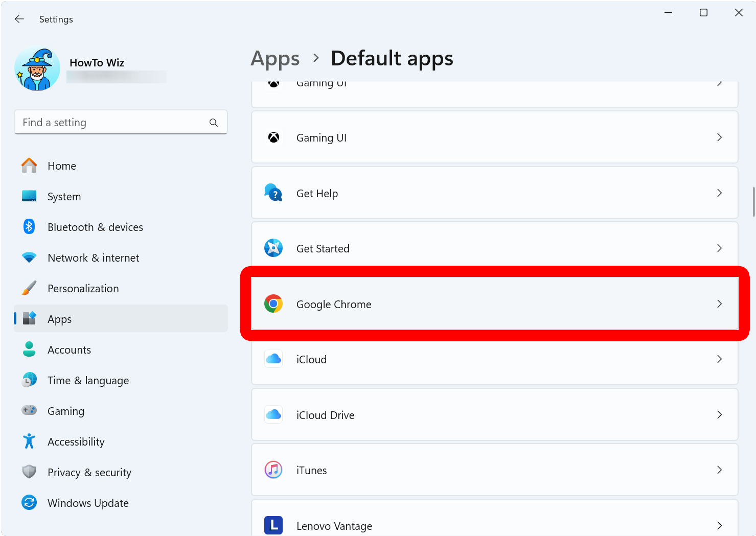Select Windows Update in sidebar
The image size is (756, 536).
pos(88,503)
